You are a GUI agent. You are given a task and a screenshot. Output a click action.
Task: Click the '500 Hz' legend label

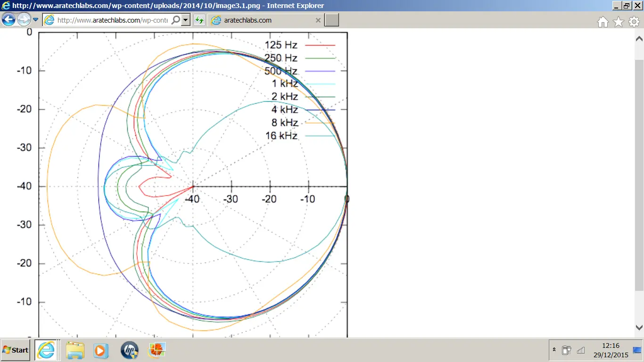pyautogui.click(x=281, y=71)
